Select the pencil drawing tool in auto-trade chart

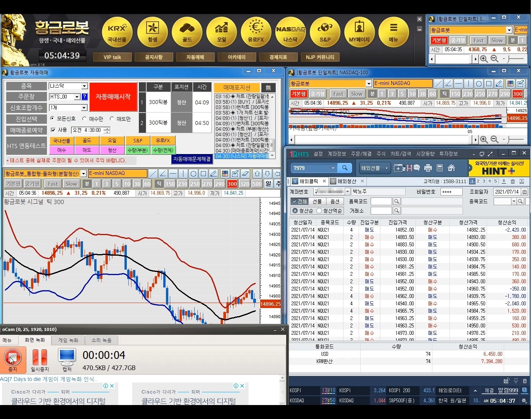[213, 173]
